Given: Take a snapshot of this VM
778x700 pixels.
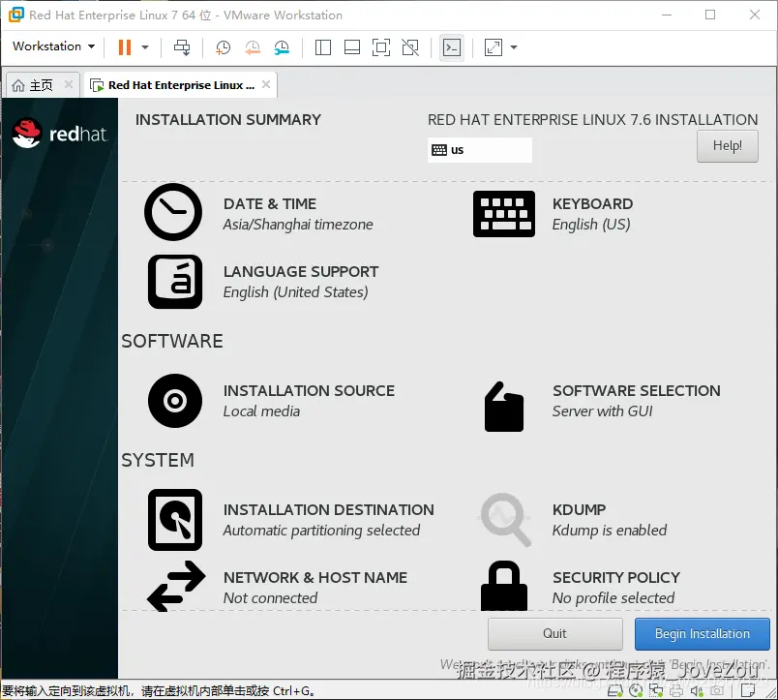Looking at the screenshot, I should tap(223, 47).
